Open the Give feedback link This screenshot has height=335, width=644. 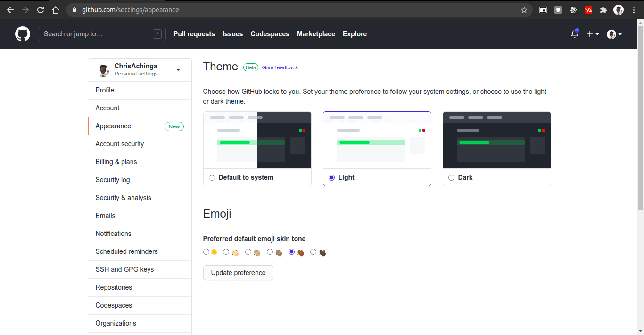[280, 67]
